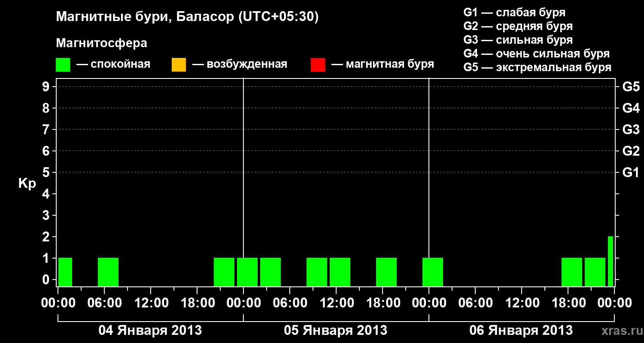Click the '18:00' time label for 04 Января
Screen dimensions: 644x343
coord(197,303)
